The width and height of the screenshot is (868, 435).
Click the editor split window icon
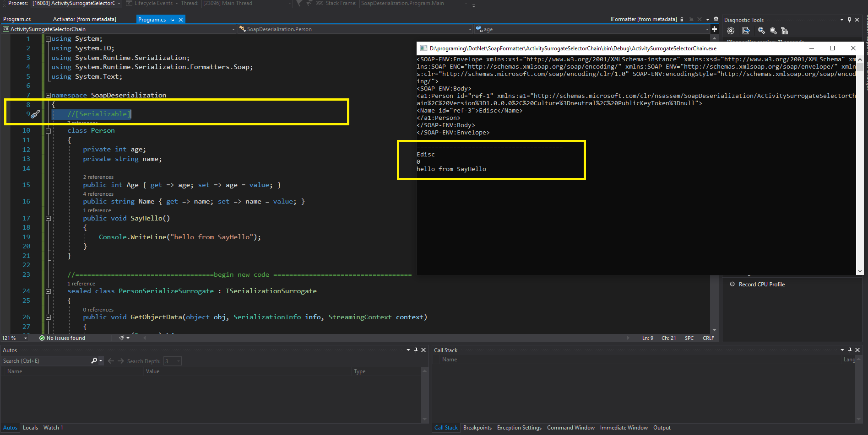pos(714,29)
